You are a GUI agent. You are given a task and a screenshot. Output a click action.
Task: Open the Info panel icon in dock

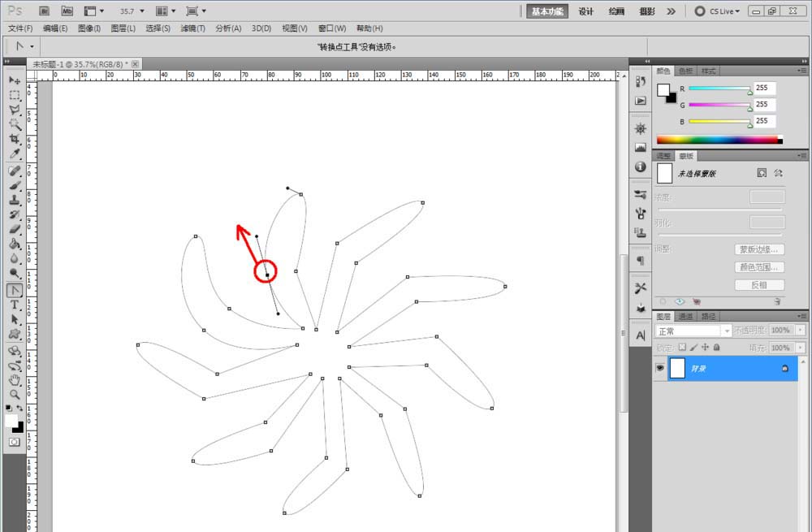coord(641,167)
